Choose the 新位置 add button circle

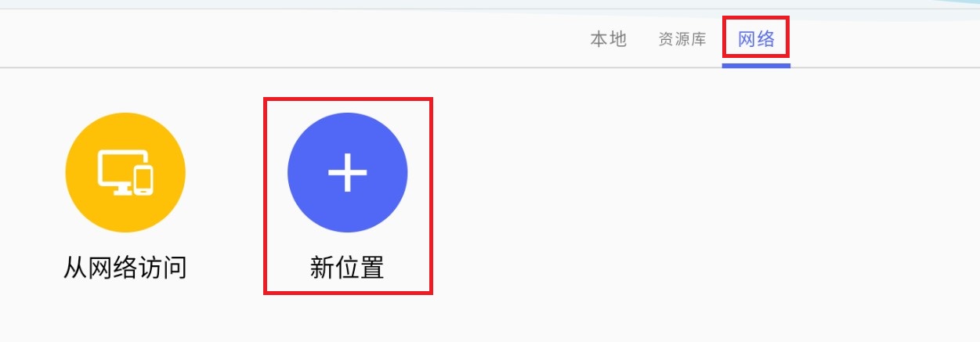tap(347, 172)
